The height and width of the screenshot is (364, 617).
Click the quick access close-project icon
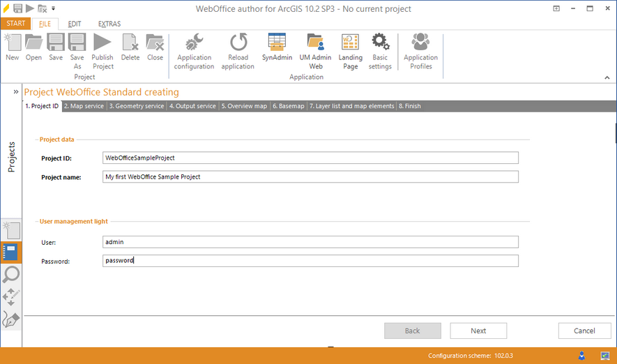coord(42,8)
